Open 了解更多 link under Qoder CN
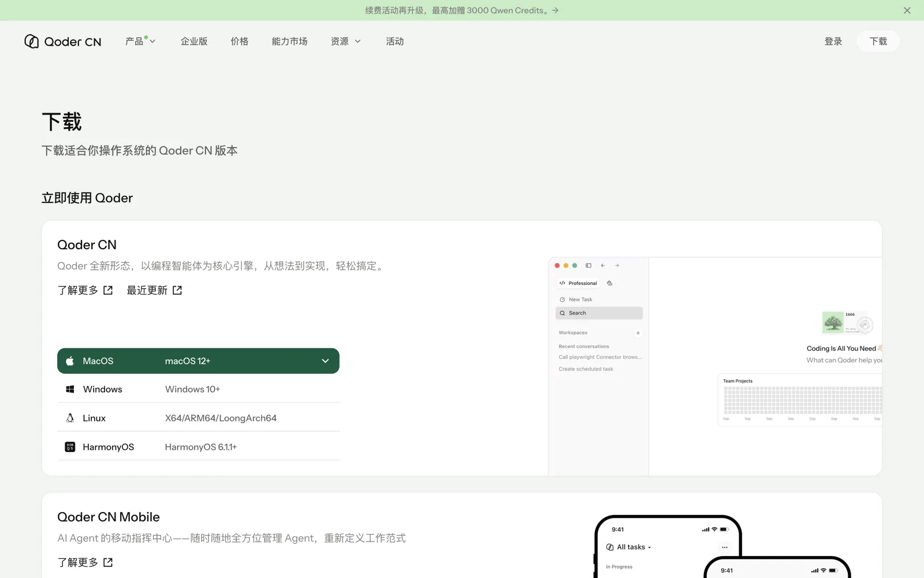The width and height of the screenshot is (924, 578). click(x=85, y=290)
